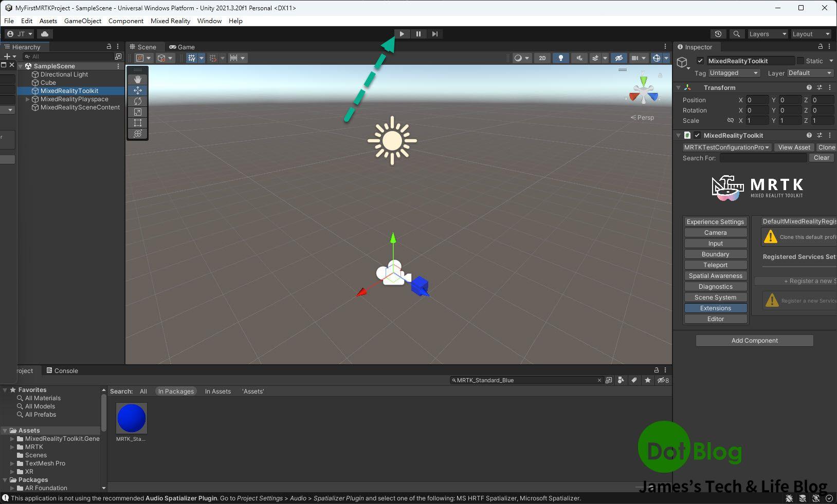Switch to the Console tab

(62, 370)
